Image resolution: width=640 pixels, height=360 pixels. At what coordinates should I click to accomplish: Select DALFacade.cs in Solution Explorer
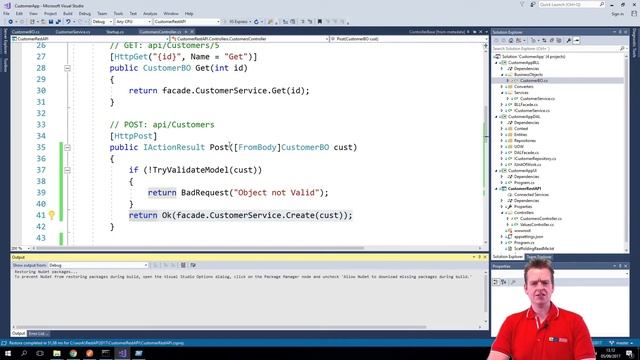(526, 153)
